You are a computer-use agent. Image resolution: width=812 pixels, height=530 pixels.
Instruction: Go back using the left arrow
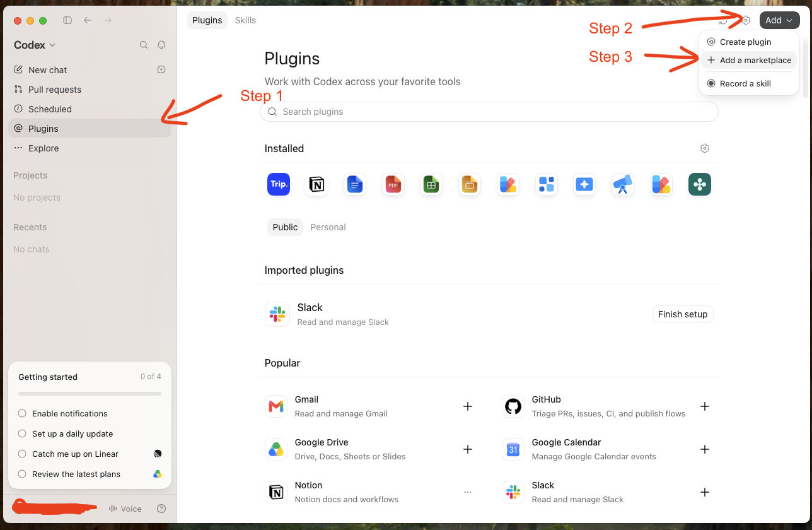88,20
